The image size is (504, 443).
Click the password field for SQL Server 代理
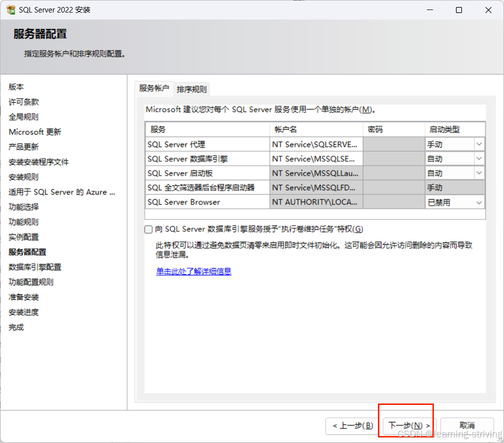[x=394, y=144]
